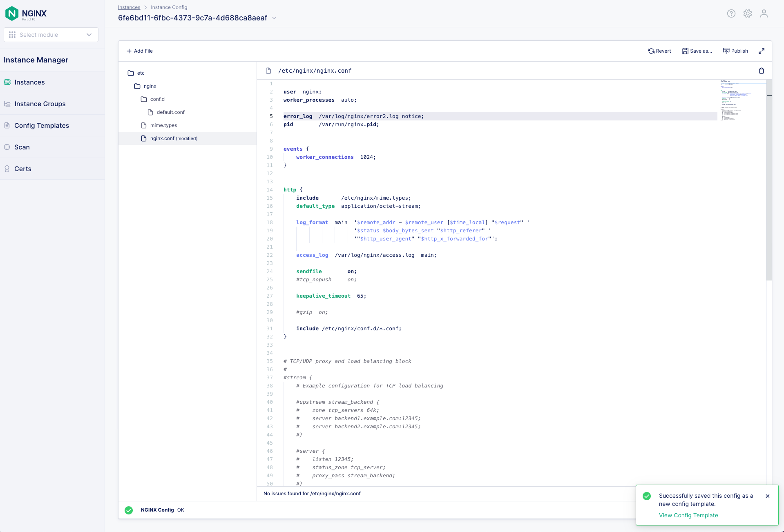Click the code minimap preview

[742, 100]
